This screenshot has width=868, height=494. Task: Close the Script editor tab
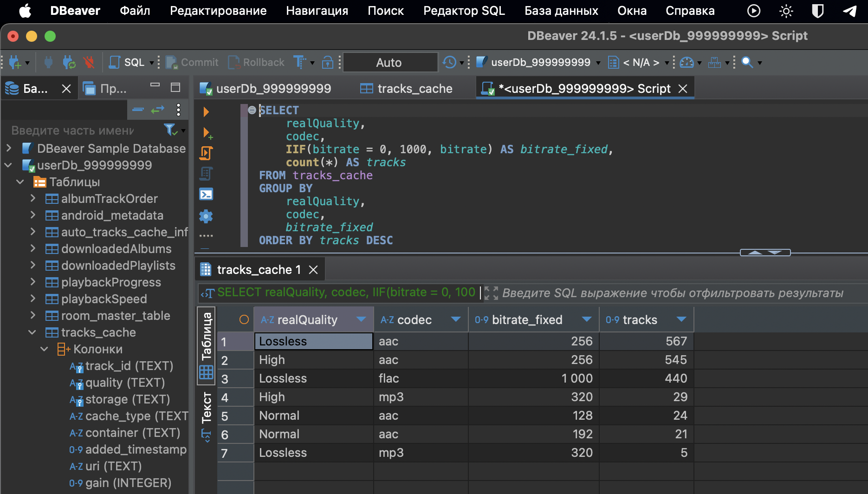683,89
